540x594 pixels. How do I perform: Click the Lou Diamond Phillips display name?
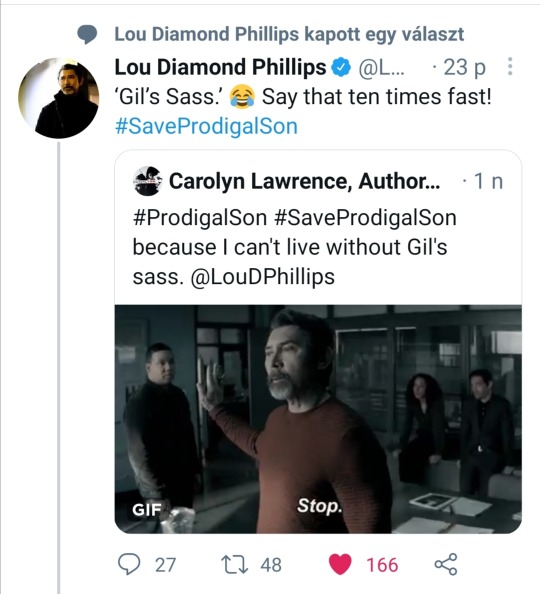click(x=220, y=67)
